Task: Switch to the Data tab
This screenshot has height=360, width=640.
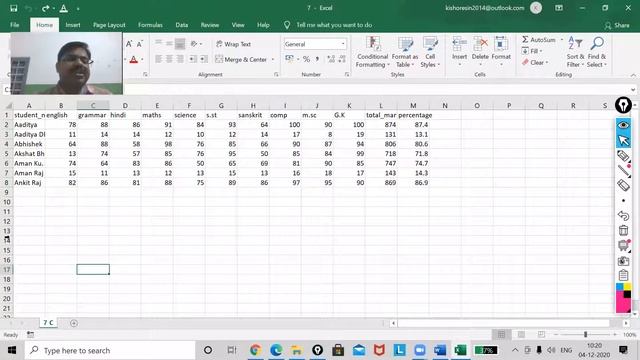Action: [182, 25]
